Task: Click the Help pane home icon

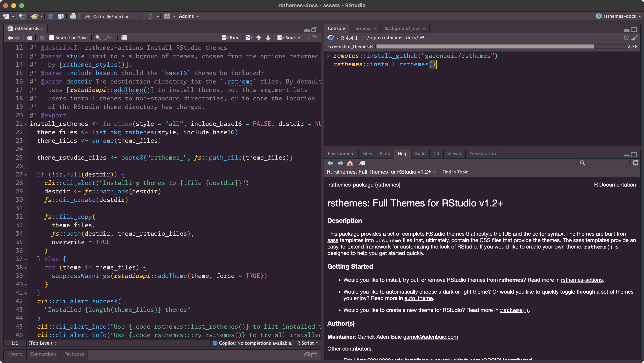Action: coord(350,163)
